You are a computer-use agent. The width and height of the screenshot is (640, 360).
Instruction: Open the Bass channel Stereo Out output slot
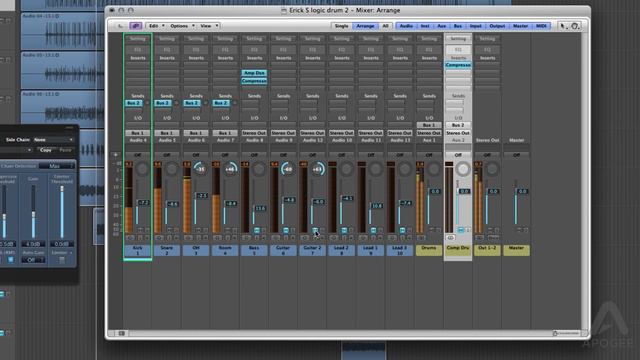point(254,133)
